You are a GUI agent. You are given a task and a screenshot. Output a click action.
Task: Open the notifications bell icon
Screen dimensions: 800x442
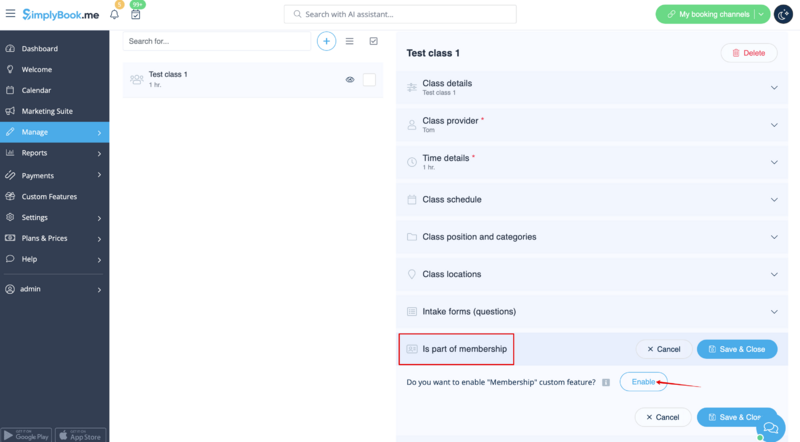tap(114, 14)
